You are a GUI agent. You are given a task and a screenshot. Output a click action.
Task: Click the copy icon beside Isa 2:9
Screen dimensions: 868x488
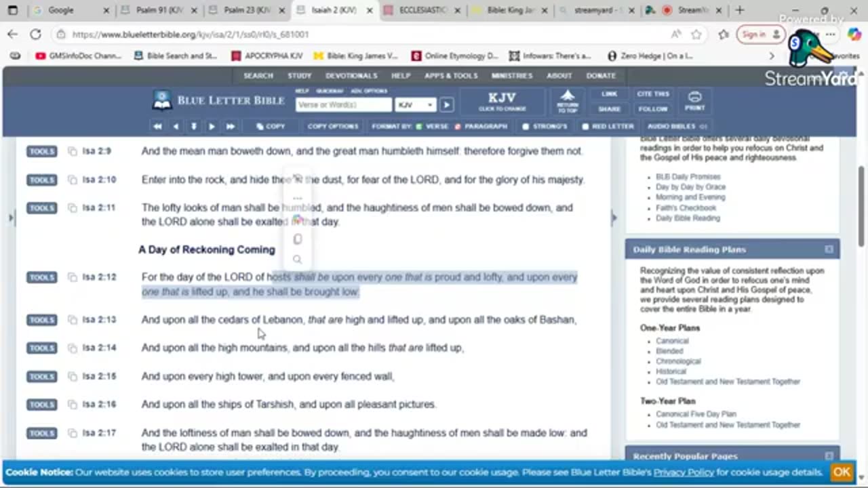[x=73, y=152]
